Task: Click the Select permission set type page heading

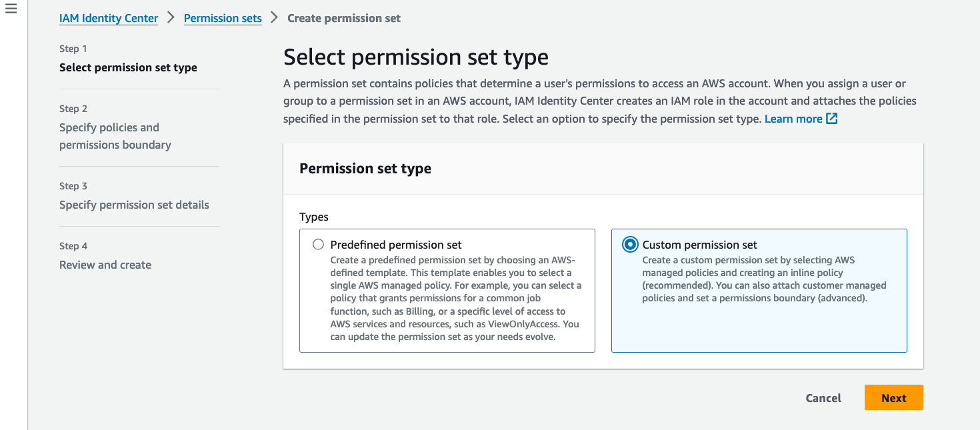Action: click(x=416, y=57)
